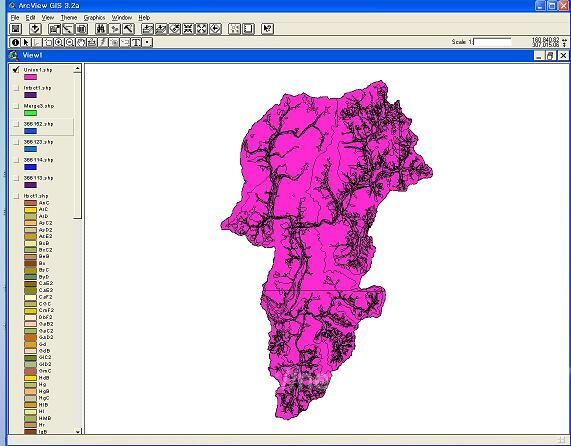Click the green Merge3.shp legend swatch

(30, 113)
